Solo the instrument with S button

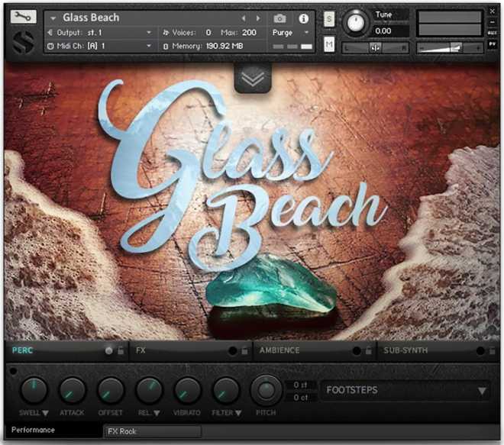coord(329,19)
